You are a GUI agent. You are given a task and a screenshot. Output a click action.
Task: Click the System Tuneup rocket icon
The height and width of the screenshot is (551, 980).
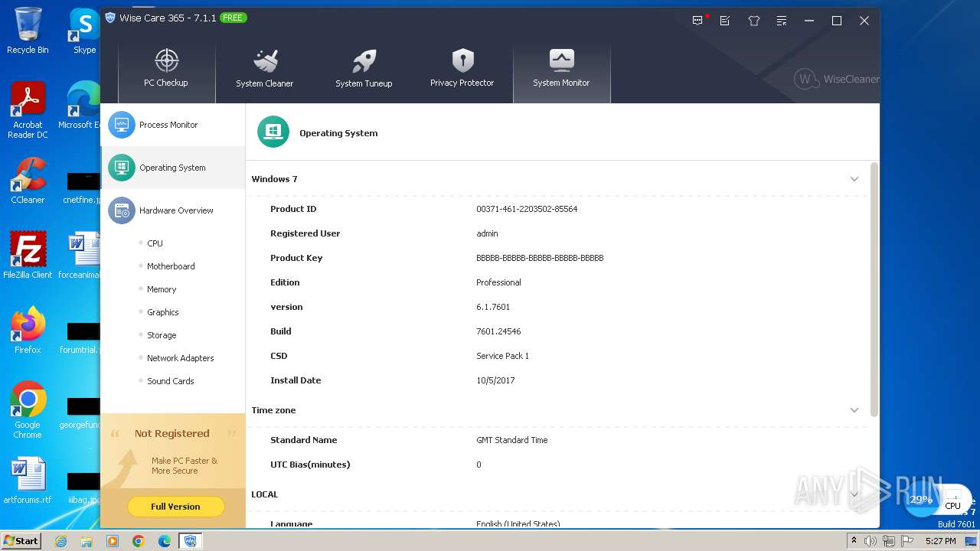[364, 60]
